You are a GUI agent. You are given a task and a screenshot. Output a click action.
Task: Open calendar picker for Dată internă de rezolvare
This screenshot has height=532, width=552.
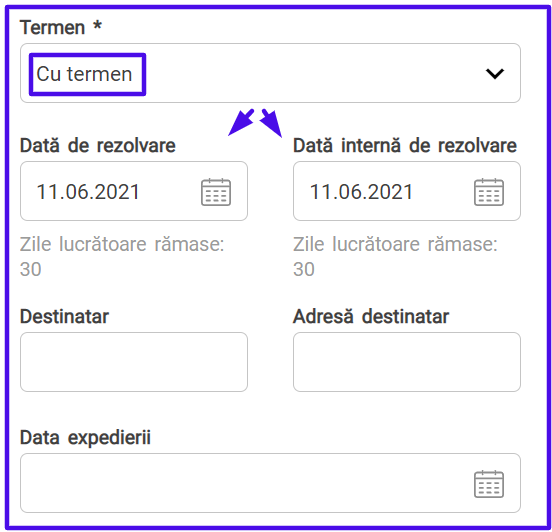pos(489,192)
